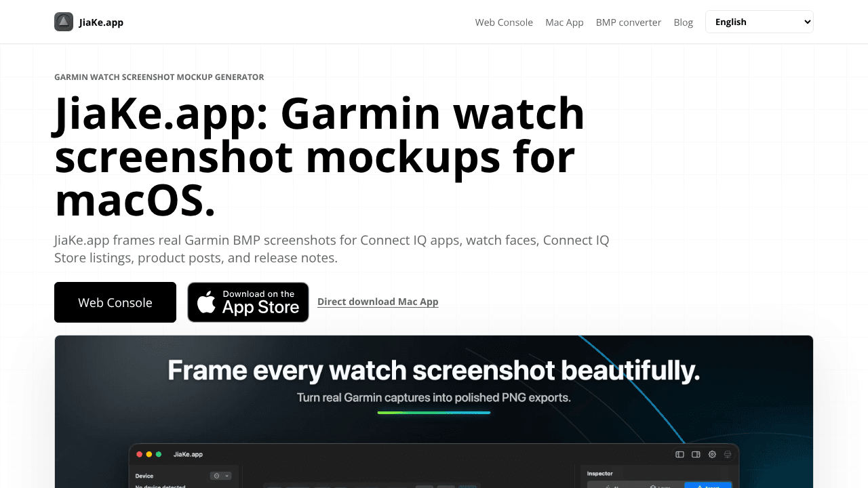The image size is (868, 488).
Task: Click the print icon in the mockup toolbar
Action: point(728,454)
